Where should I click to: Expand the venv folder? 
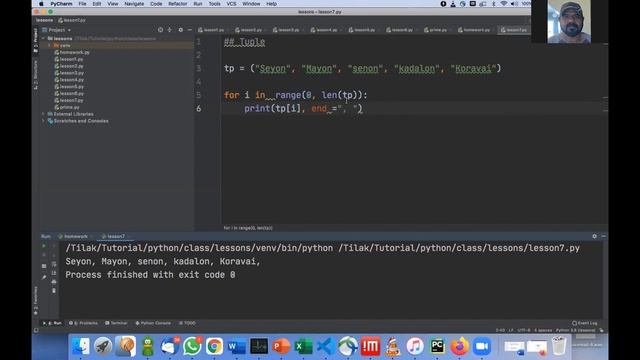point(49,45)
